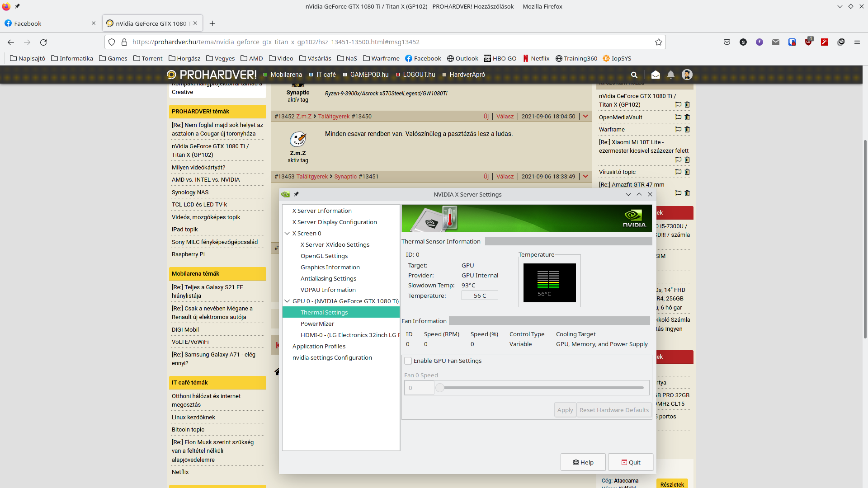Click the pin icon in NVIDIA window titlebar
The height and width of the screenshot is (488, 868).
pos(297,194)
